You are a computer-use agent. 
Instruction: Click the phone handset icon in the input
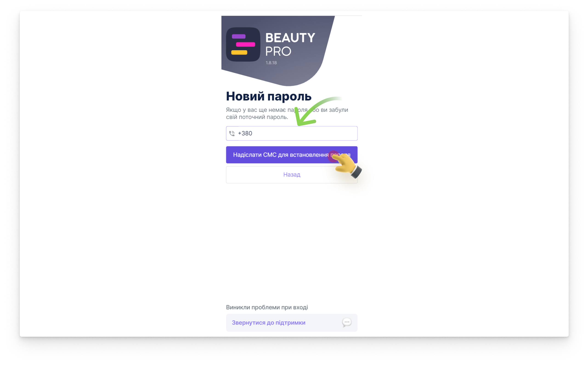point(232,133)
